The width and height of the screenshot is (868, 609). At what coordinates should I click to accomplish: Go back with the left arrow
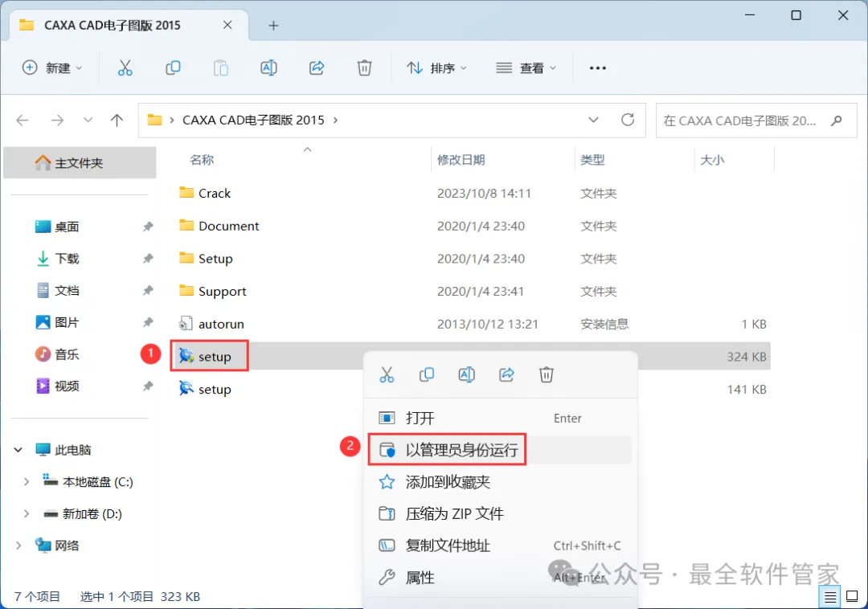pyautogui.click(x=23, y=120)
